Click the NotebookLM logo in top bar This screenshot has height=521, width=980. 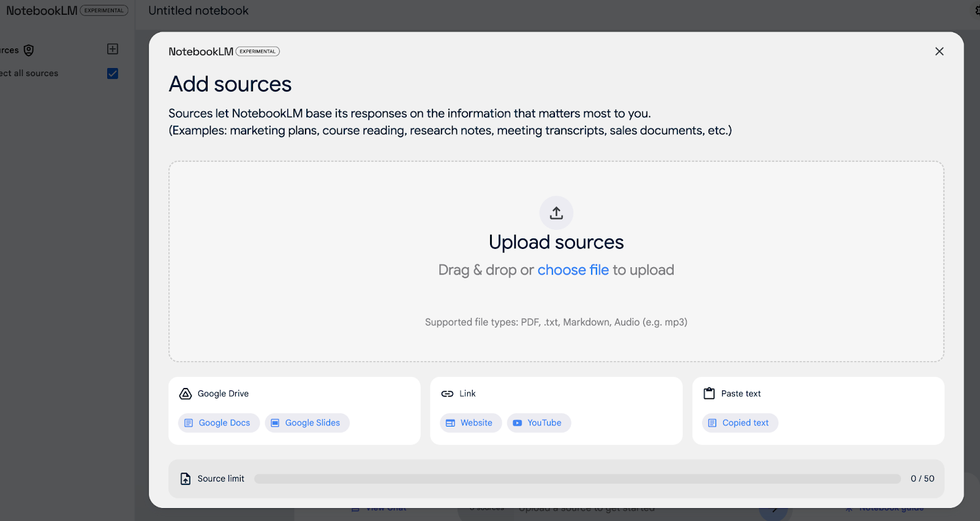click(x=42, y=10)
